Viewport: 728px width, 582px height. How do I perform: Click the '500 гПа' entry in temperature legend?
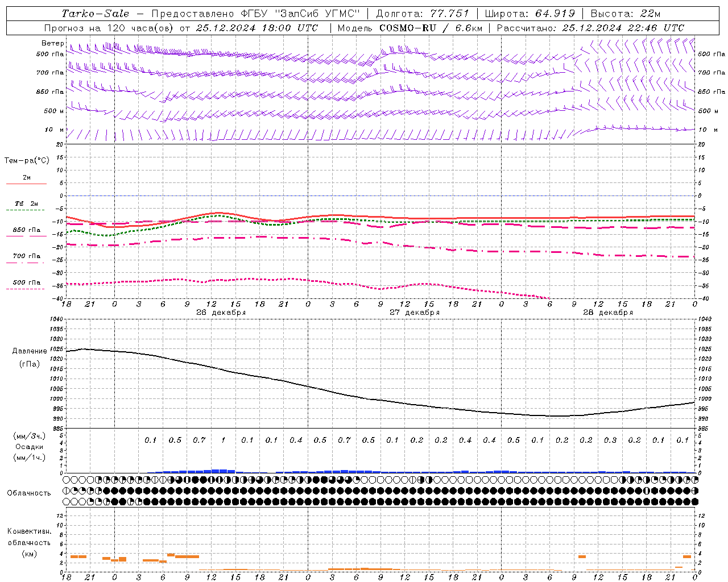coord(27,282)
